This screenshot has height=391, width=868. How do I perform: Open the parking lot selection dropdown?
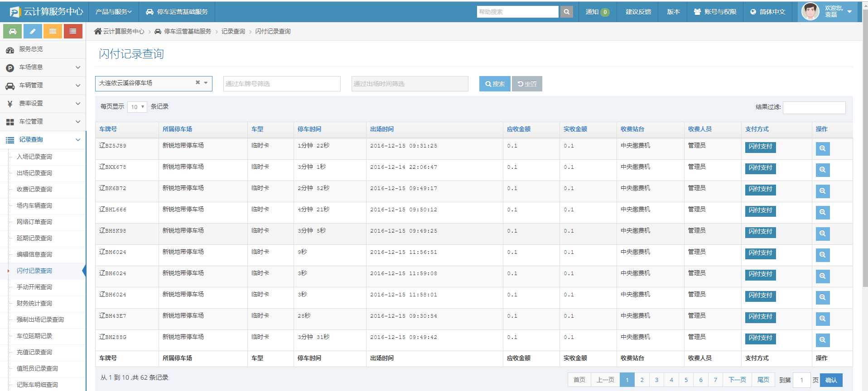coord(206,83)
